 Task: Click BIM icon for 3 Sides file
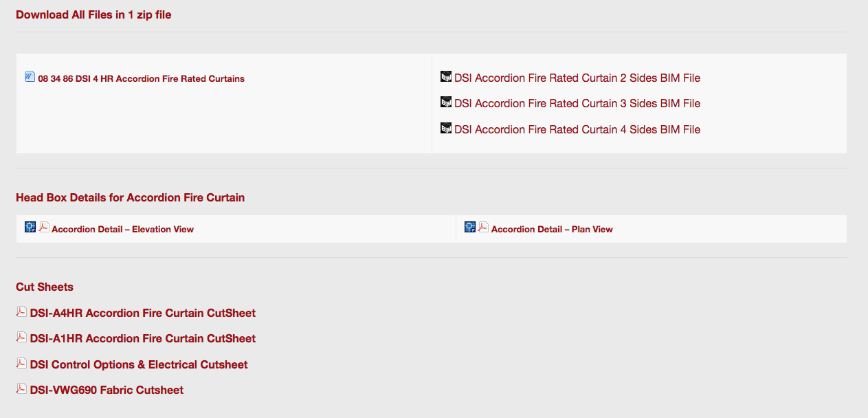click(446, 102)
